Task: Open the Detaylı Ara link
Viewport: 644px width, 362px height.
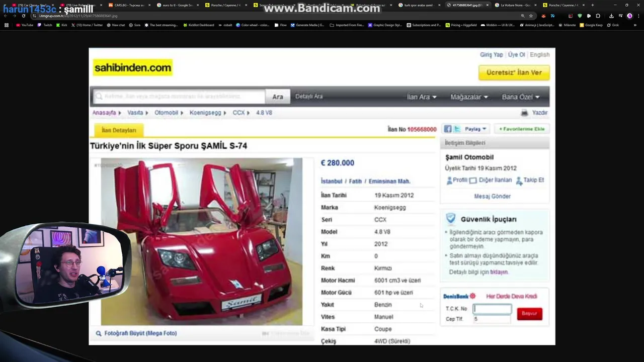Action: pyautogui.click(x=309, y=97)
